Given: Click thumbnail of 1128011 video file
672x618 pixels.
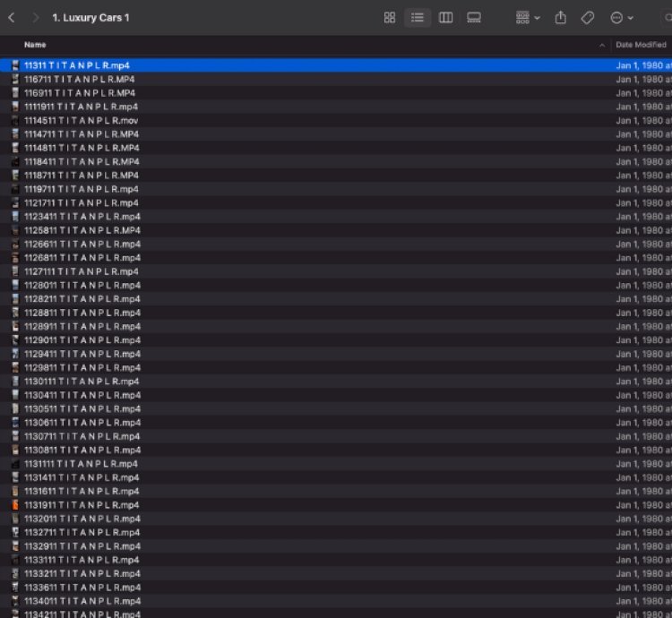Looking at the screenshot, I should [15, 285].
